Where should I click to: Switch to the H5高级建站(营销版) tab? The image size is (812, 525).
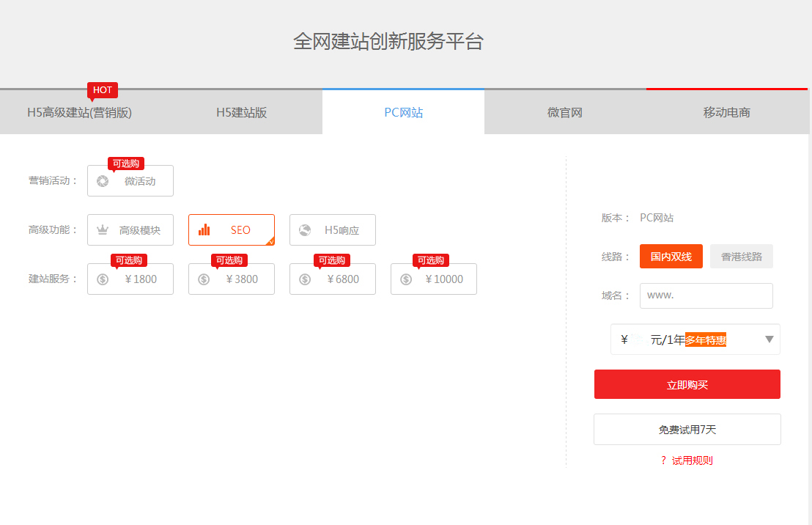click(x=80, y=112)
